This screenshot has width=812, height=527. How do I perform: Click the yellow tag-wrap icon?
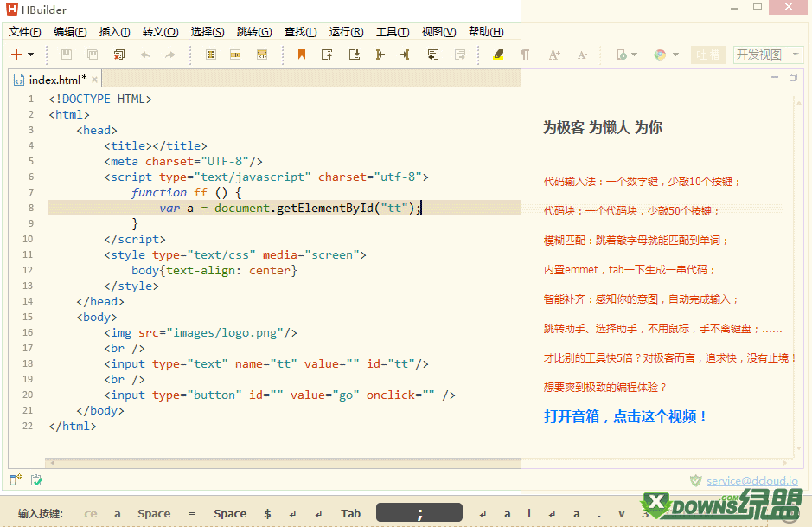(235, 55)
